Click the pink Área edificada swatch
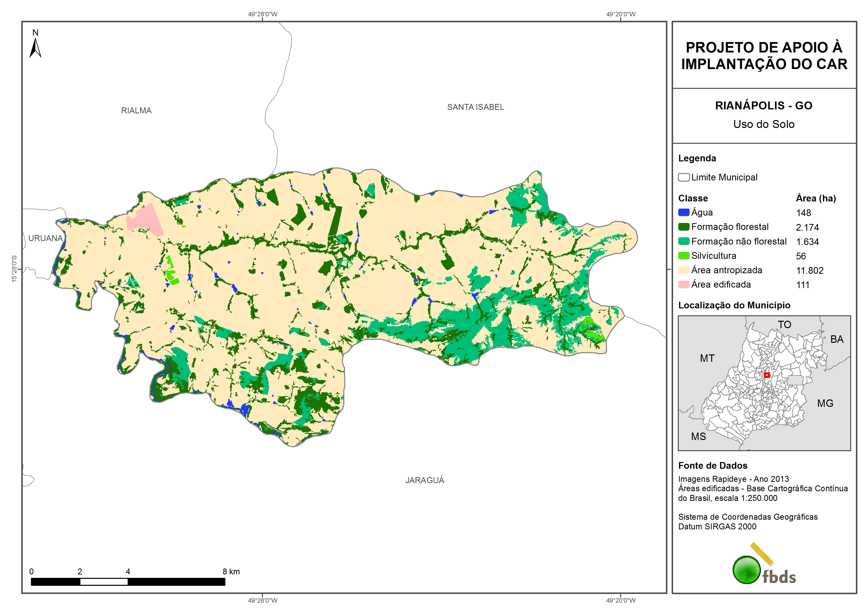Image resolution: width=868 pixels, height=614 pixels. click(683, 285)
